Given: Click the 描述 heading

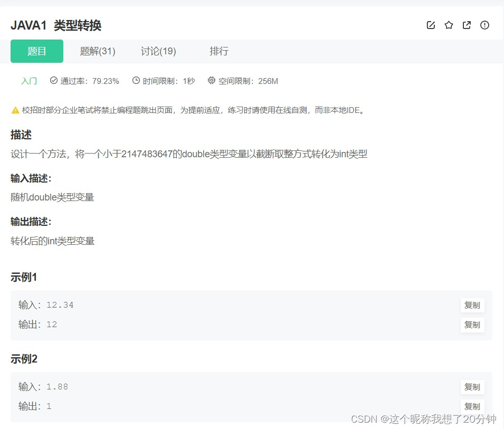Looking at the screenshot, I should pyautogui.click(x=21, y=135).
